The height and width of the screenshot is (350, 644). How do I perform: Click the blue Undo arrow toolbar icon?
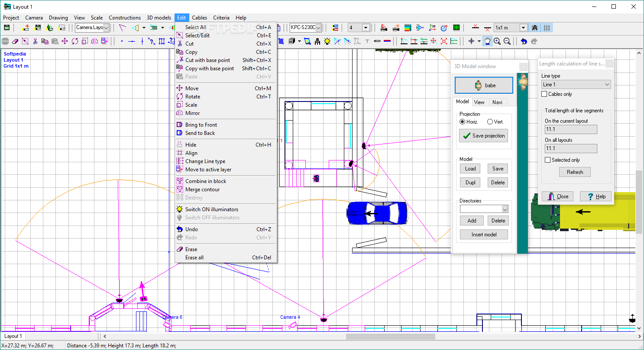tap(524, 41)
